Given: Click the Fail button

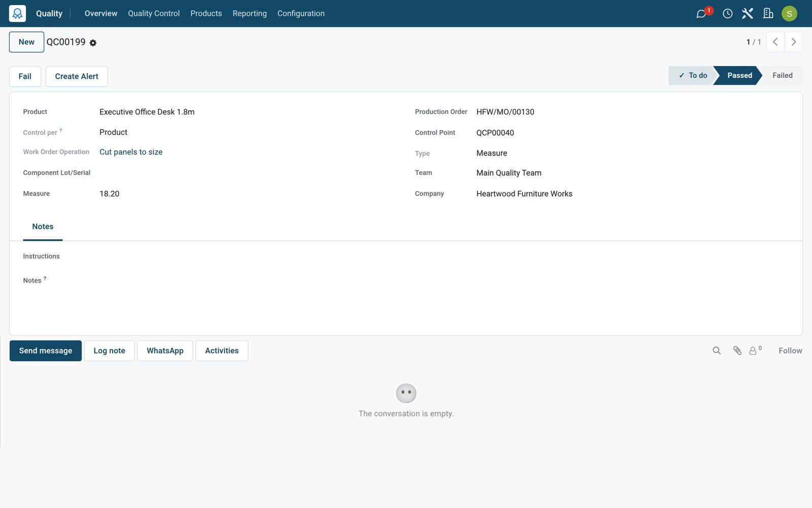Looking at the screenshot, I should 25,76.
